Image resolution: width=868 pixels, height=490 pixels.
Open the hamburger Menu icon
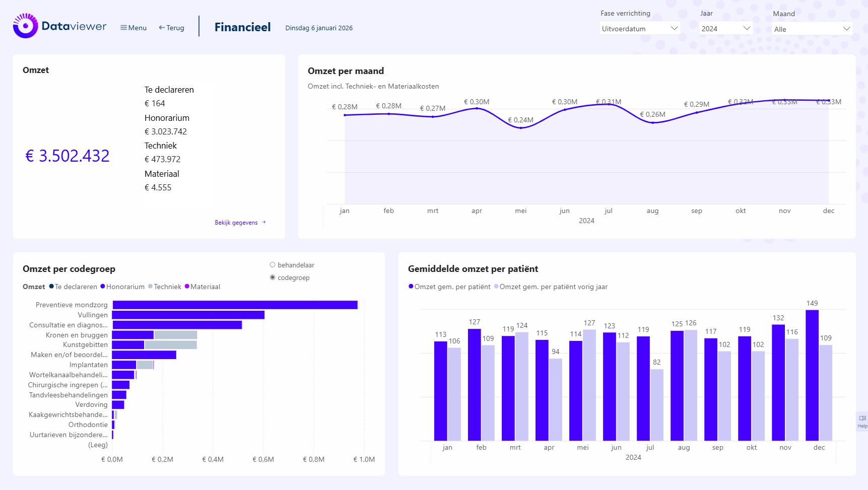click(x=123, y=28)
